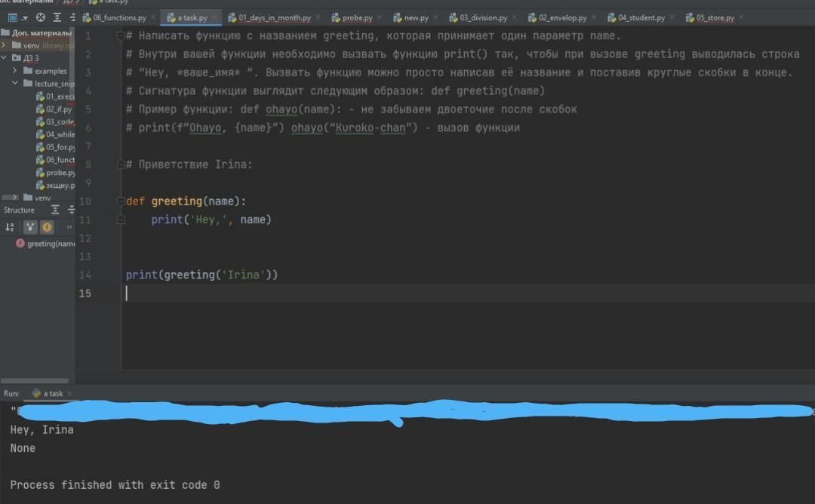The height and width of the screenshot is (504, 815).
Task: Click expand all icon in project toolbar
Action: (57, 17)
